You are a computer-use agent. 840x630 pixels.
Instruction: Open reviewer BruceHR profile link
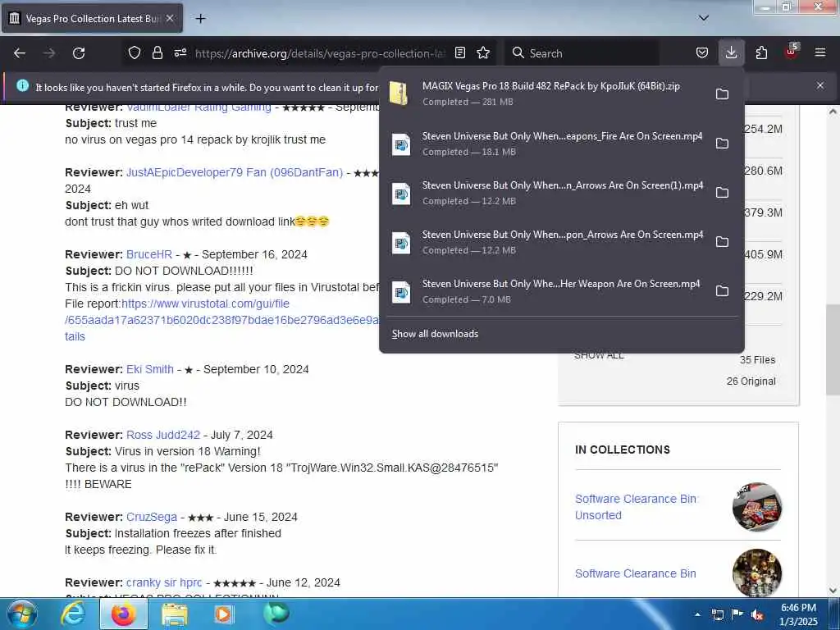pos(149,254)
